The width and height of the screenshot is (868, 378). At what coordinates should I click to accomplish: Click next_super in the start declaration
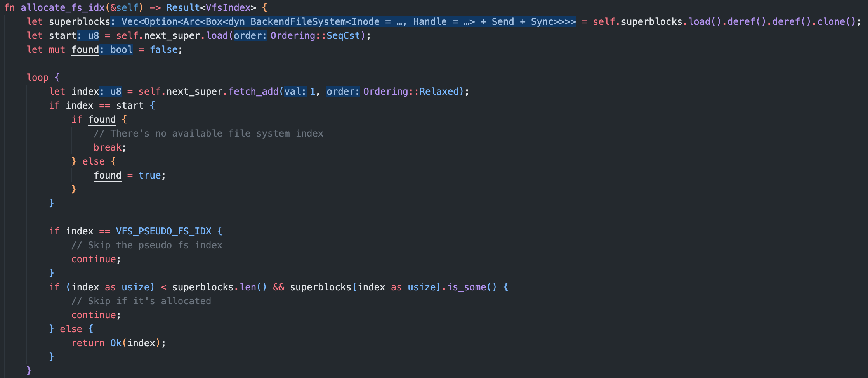point(172,36)
